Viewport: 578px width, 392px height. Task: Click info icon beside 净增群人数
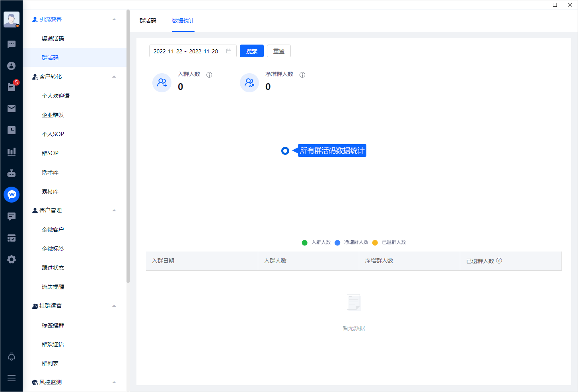pyautogui.click(x=302, y=75)
